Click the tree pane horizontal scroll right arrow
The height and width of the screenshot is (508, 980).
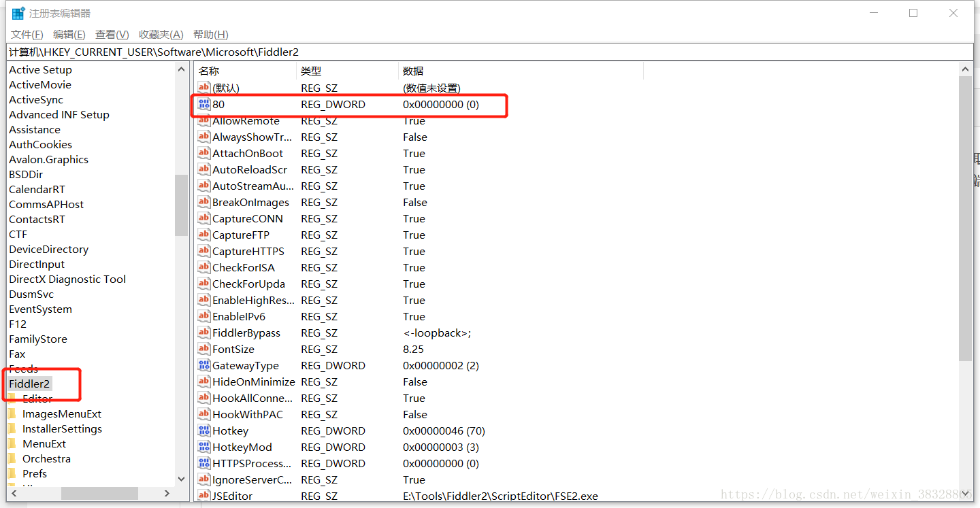168,493
